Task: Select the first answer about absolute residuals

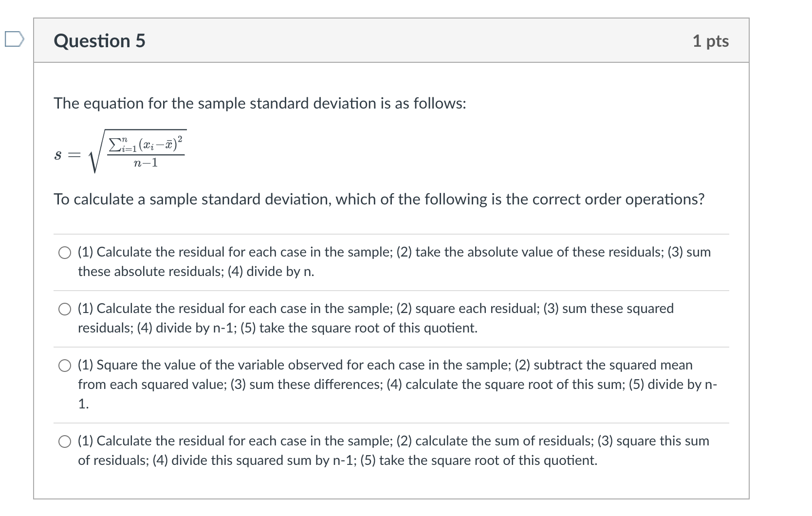Action: [65, 253]
